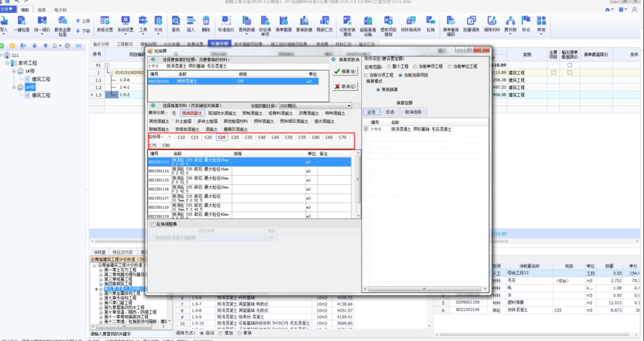Image resolution: width=644 pixels, height=341 pixels.
Task: Click the 删除 trash icon
Action: [x=206, y=24]
